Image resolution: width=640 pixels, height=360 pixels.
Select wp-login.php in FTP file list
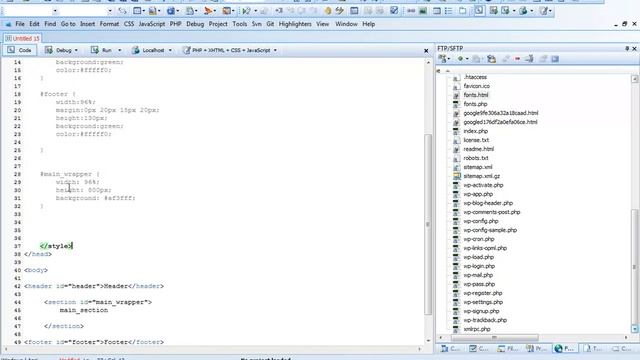[x=479, y=266]
